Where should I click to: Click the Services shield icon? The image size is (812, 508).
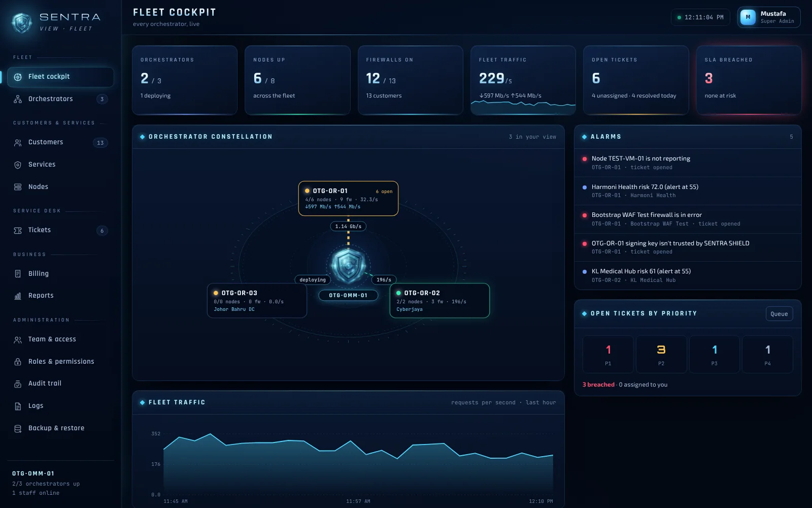click(18, 165)
